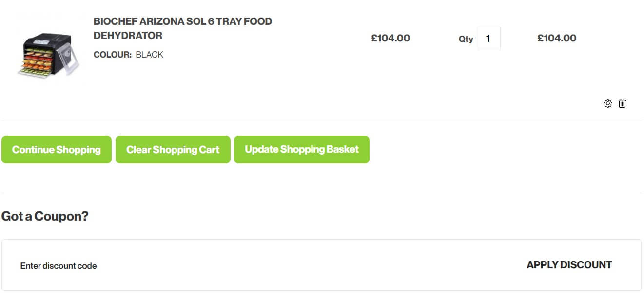Delete this cart line using the bin icon
Image resolution: width=644 pixels, height=302 pixels.
coord(622,103)
